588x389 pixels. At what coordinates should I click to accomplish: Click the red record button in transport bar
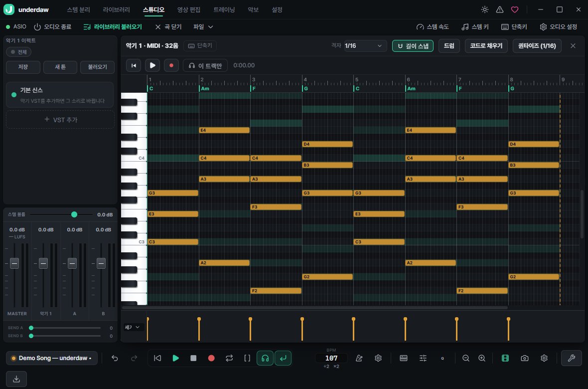pos(211,358)
